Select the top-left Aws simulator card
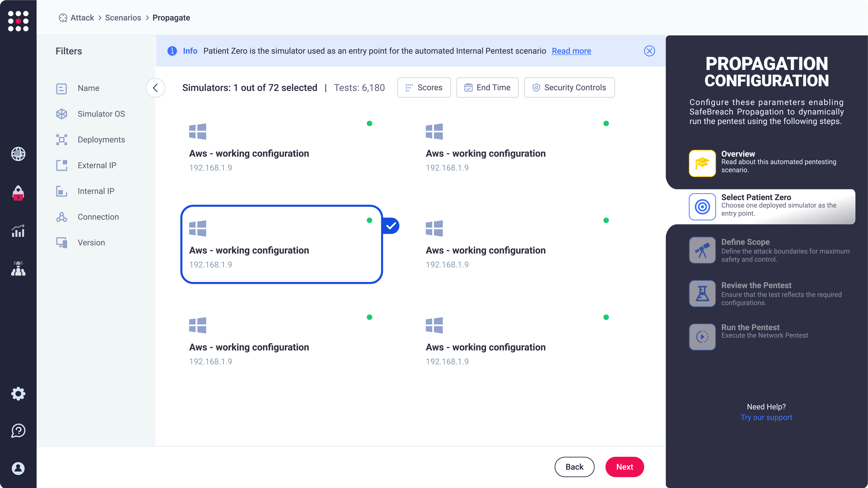This screenshot has height=488, width=868. [x=282, y=147]
